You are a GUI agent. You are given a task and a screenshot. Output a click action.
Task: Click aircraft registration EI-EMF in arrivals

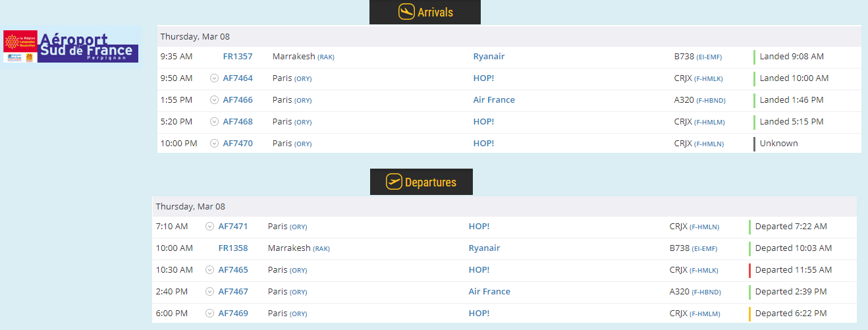[709, 57]
